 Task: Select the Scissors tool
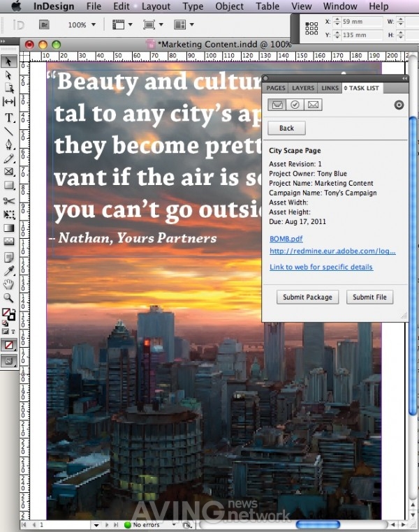click(x=9, y=201)
